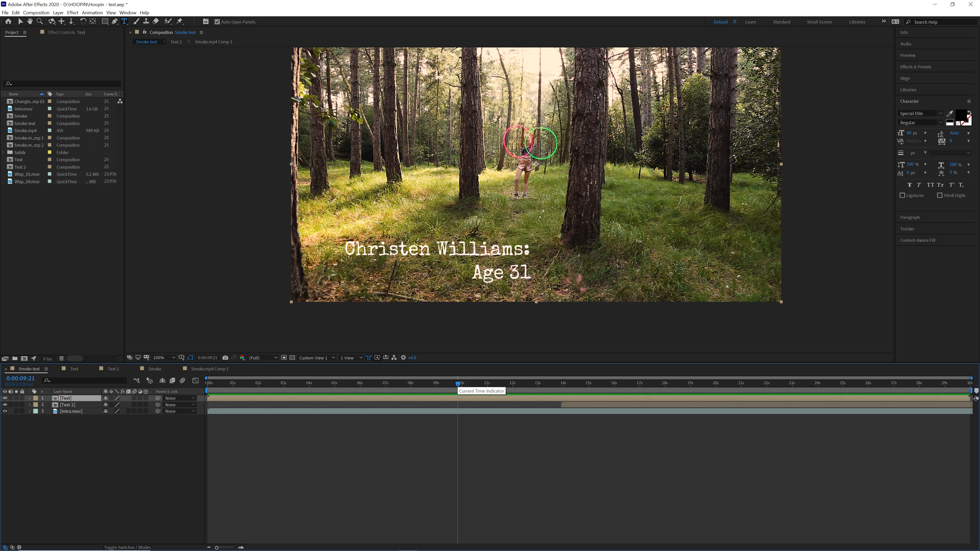Open the 100% magnification dropdown
Viewport: 980px width, 551px height.
pos(164,357)
